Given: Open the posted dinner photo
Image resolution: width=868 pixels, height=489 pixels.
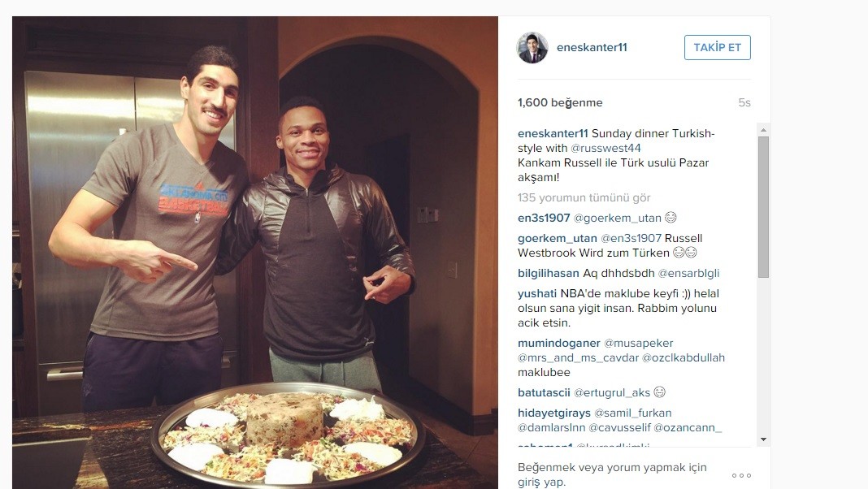Looking at the screenshot, I should pyautogui.click(x=255, y=253).
